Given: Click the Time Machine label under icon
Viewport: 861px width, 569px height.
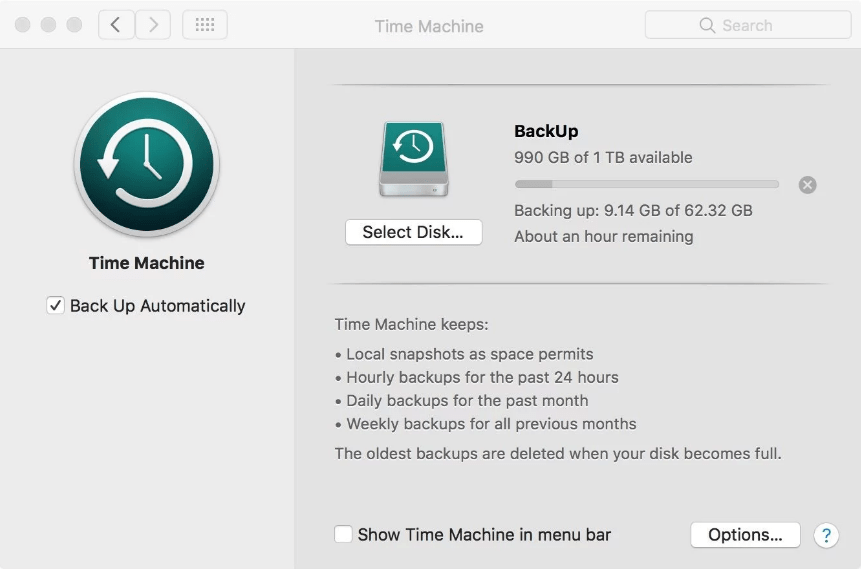Looking at the screenshot, I should click(147, 263).
